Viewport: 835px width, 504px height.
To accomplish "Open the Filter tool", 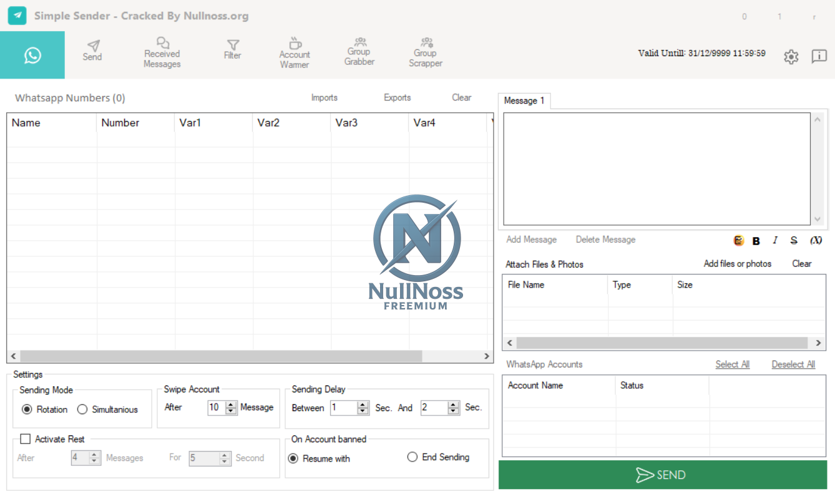I will (x=233, y=50).
